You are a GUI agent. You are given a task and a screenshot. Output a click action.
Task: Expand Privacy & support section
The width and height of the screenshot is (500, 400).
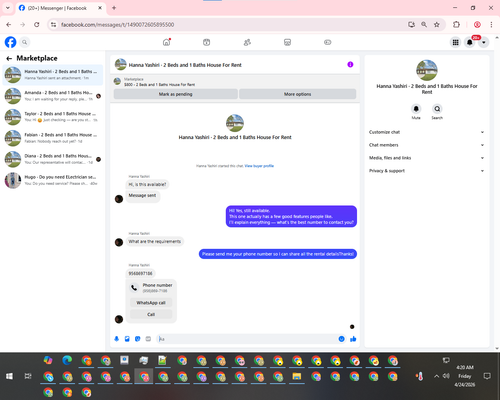pos(426,171)
